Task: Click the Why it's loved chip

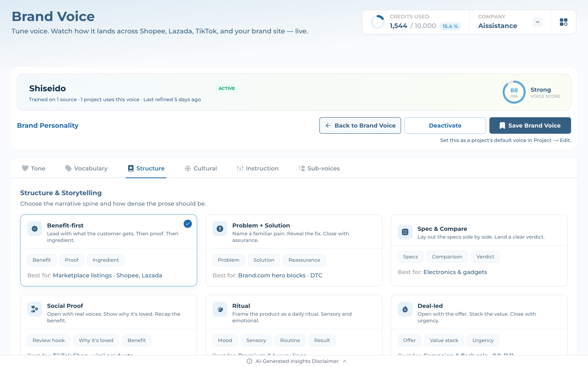Action: 96,340
